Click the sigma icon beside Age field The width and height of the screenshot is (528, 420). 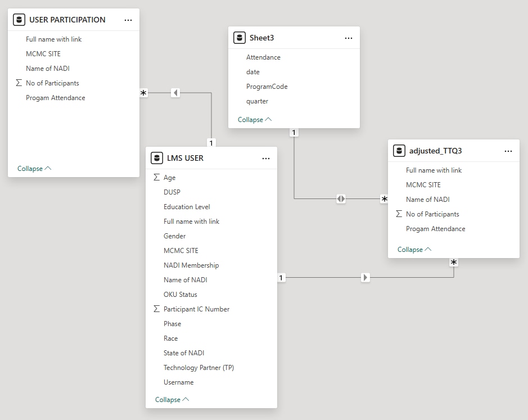(156, 177)
